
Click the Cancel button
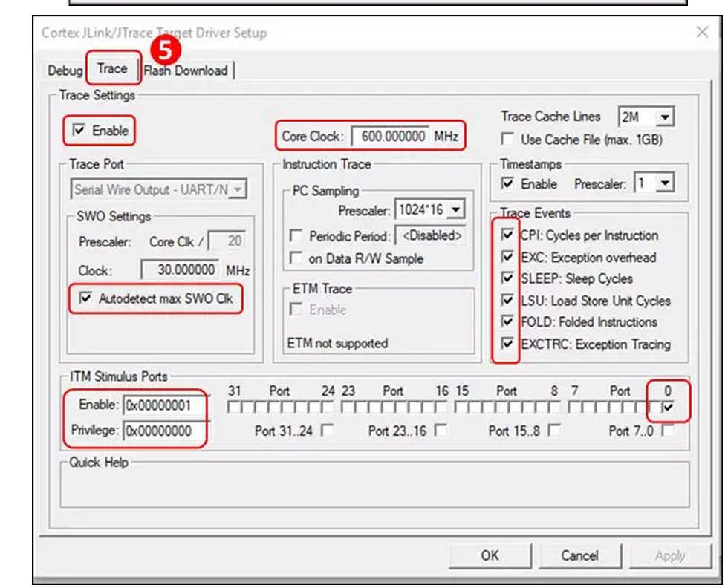pyautogui.click(x=579, y=555)
